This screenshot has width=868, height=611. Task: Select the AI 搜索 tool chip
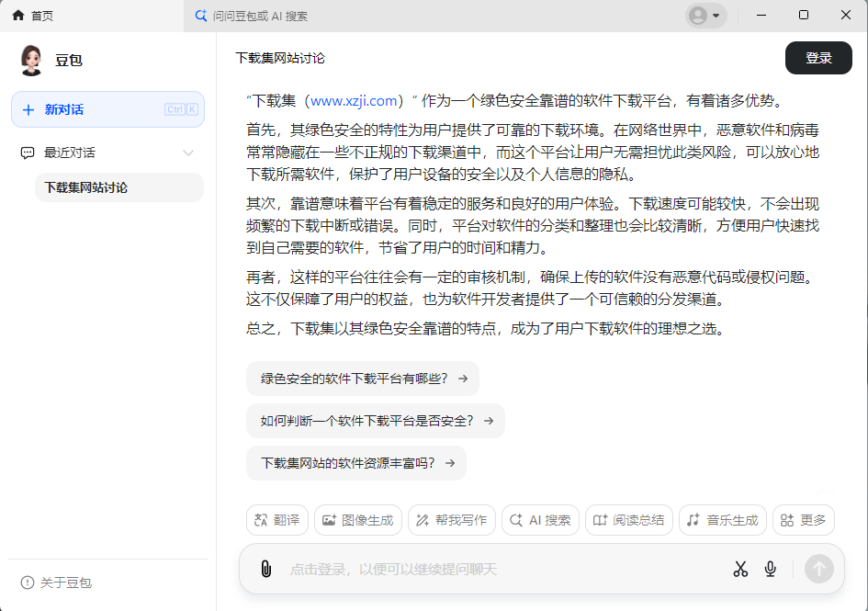[x=540, y=520]
